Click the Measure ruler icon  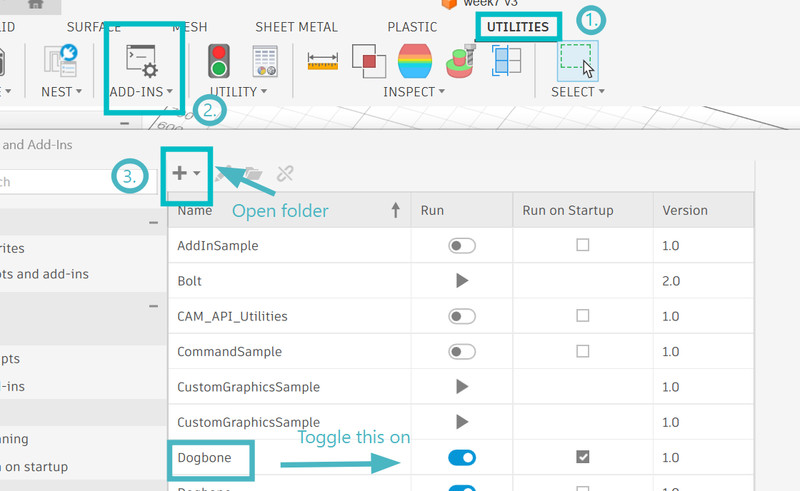[321, 61]
